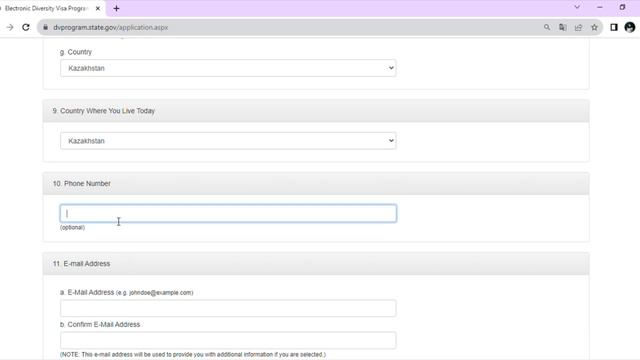Click the 'b. Confirm E-Mail Address' label
This screenshot has width=640, height=360.
(100, 324)
